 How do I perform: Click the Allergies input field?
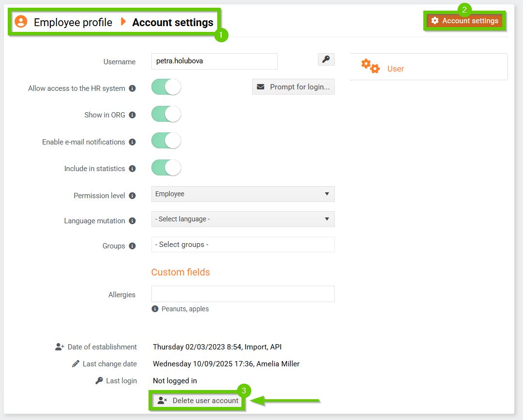[x=243, y=294]
